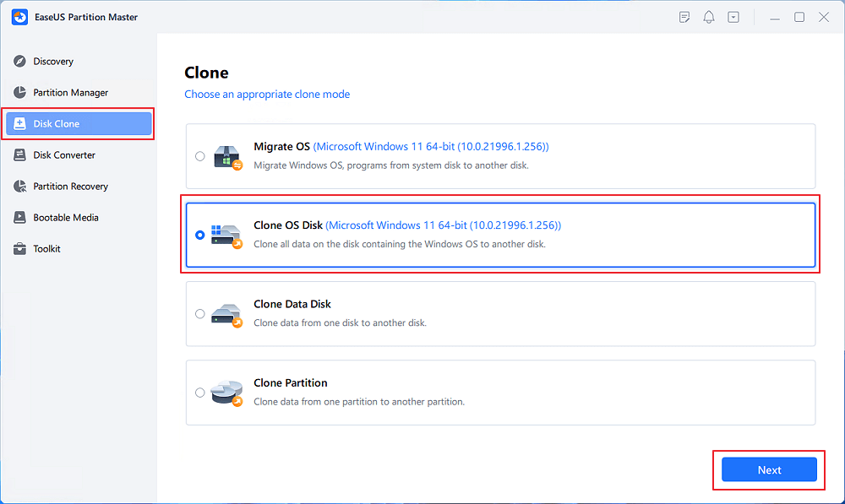Click the Disk Converter sidebar icon
The width and height of the screenshot is (845, 504).
(20, 155)
